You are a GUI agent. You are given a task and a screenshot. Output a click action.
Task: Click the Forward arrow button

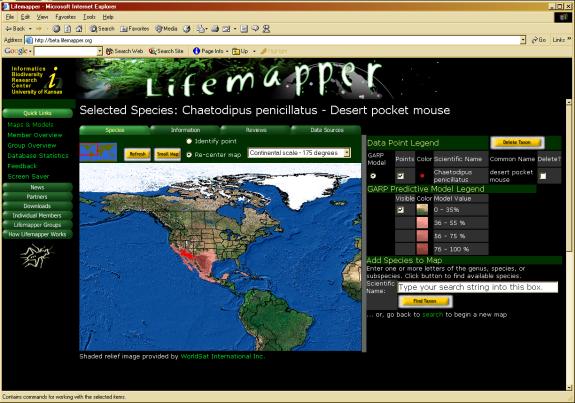pos(39,29)
